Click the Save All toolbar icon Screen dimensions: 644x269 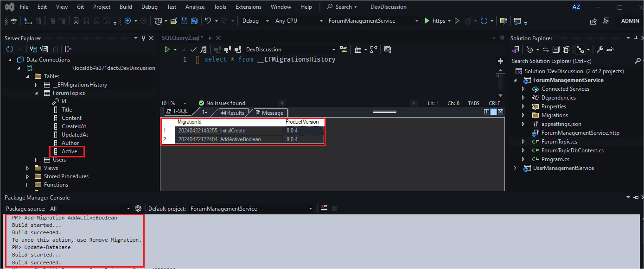(x=194, y=21)
